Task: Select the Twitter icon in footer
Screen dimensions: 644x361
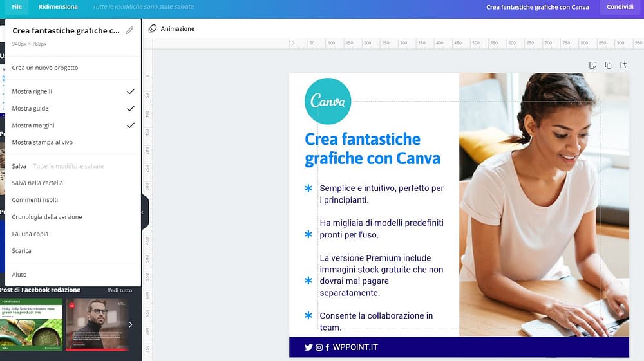Action: click(308, 347)
